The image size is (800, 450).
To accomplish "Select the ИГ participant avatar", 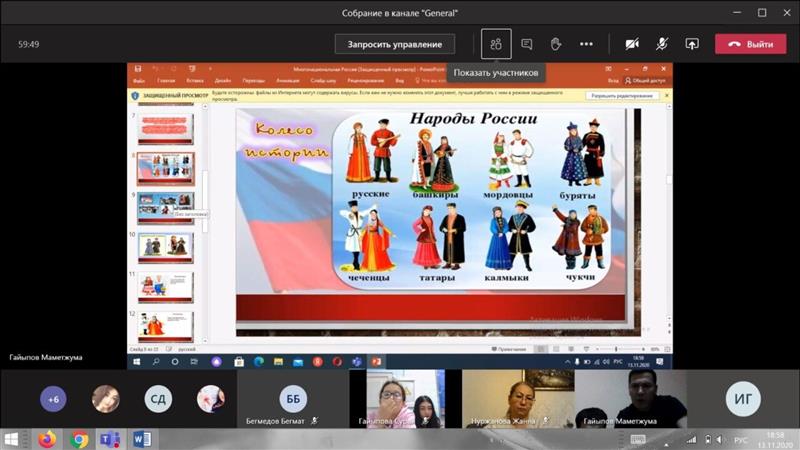I will (743, 399).
